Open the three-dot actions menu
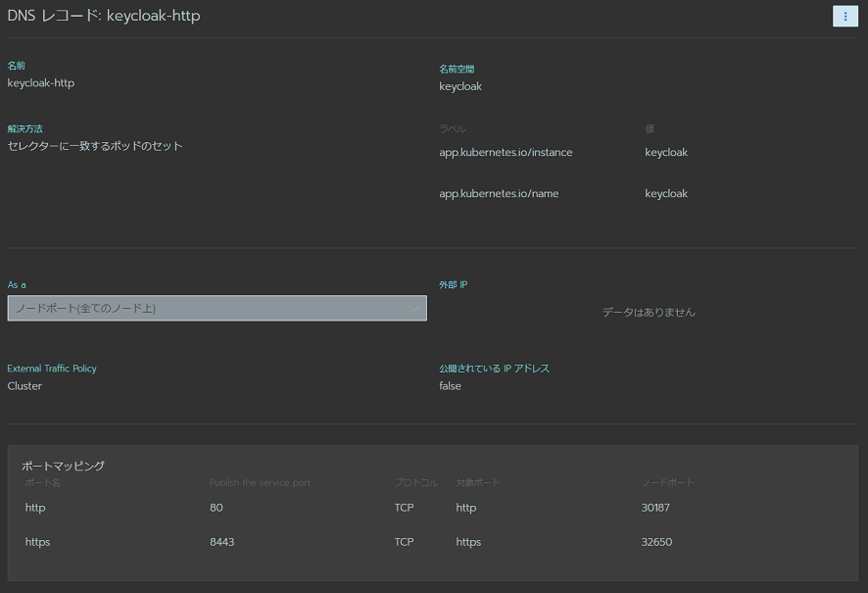 point(844,16)
